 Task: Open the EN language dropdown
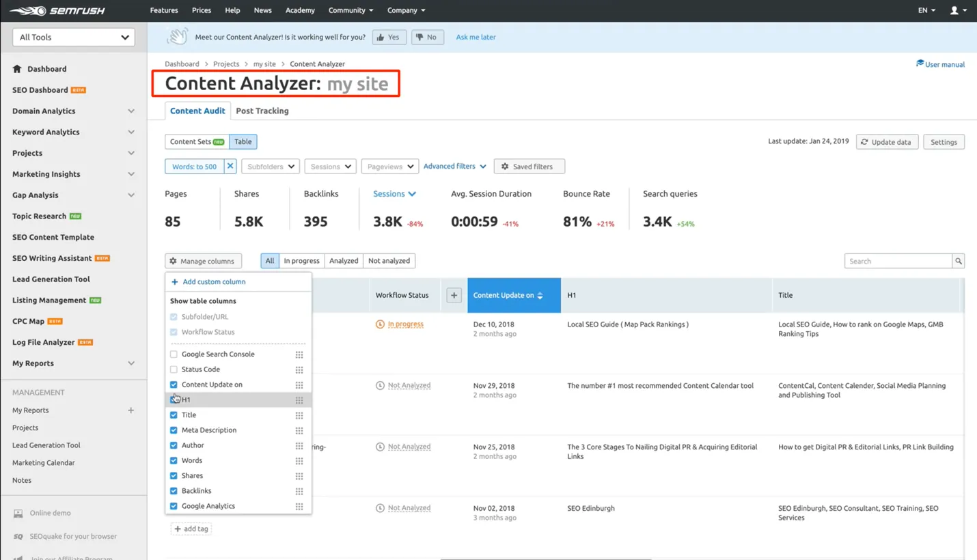tap(926, 10)
